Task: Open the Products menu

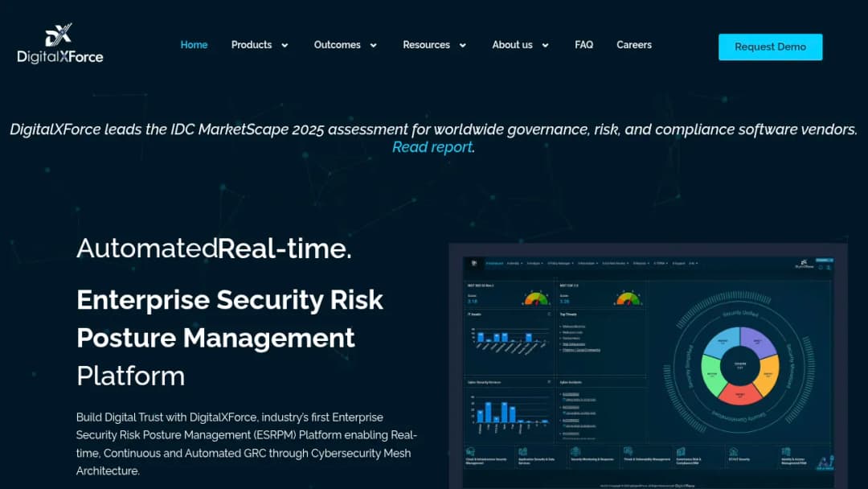Action: 252,45
